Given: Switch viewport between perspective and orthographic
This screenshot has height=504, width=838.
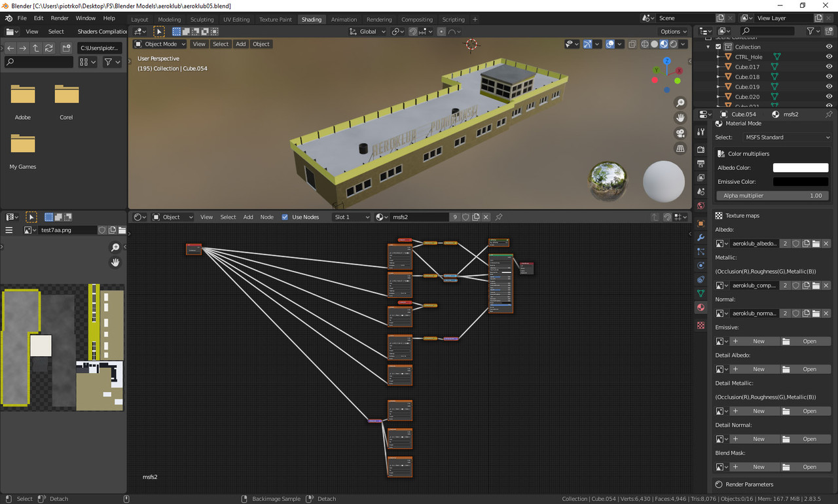Looking at the screenshot, I should (681, 149).
